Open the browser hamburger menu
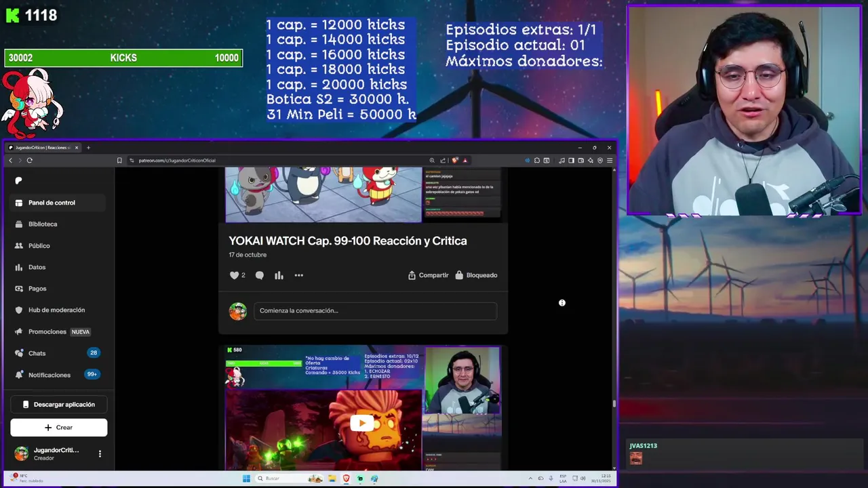This screenshot has width=868, height=488. coord(610,161)
